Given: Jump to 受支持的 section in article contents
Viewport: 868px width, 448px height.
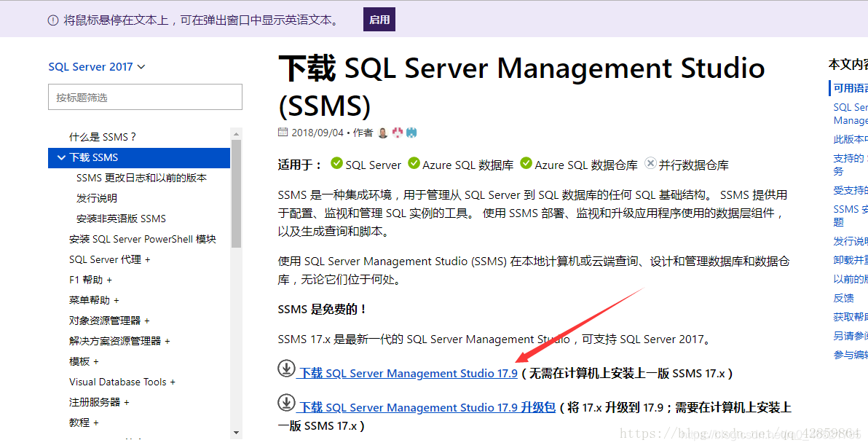Looking at the screenshot, I should point(851,191).
